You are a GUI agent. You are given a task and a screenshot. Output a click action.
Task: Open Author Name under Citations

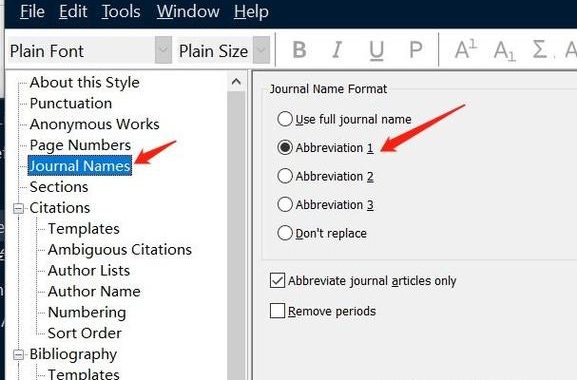94,291
